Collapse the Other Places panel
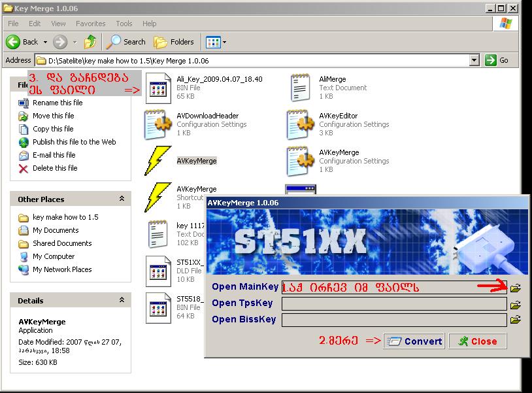The image size is (532, 393). point(122,199)
